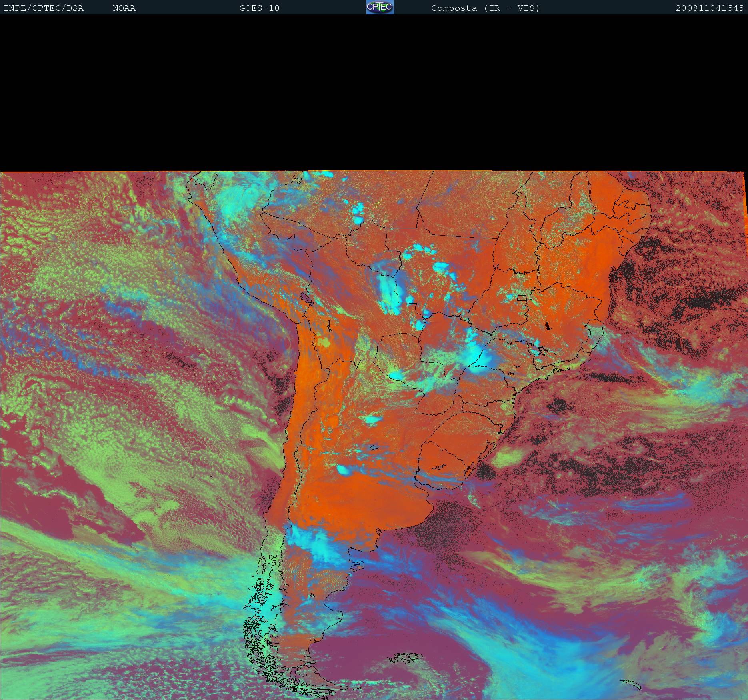Viewport: 748px width, 700px height.
Task: Click the Composta (IR - VIS) title
Action: [x=485, y=8]
